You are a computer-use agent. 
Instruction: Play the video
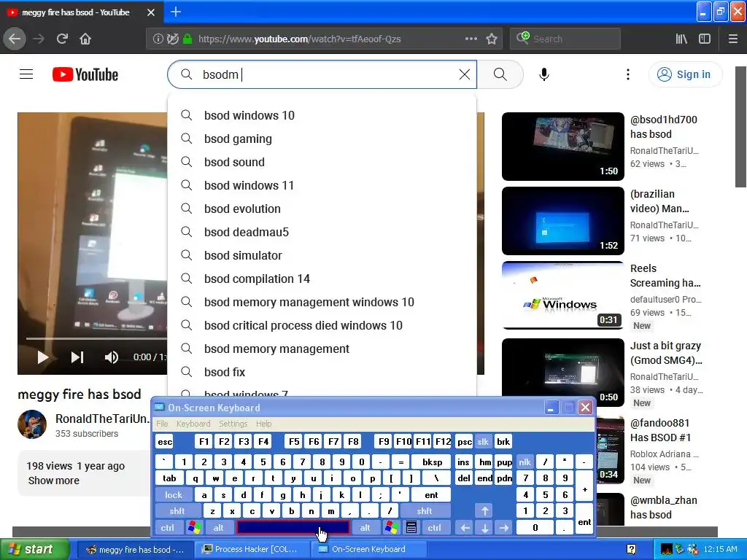click(x=42, y=357)
